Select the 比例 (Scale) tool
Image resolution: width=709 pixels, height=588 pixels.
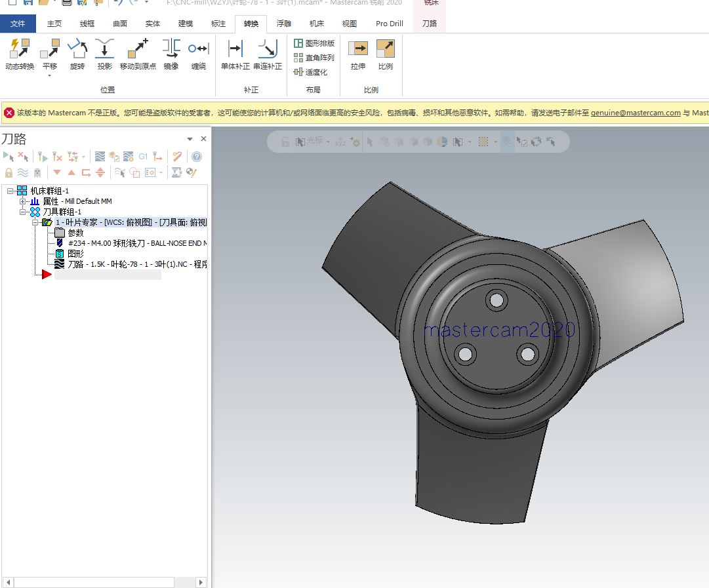point(385,54)
